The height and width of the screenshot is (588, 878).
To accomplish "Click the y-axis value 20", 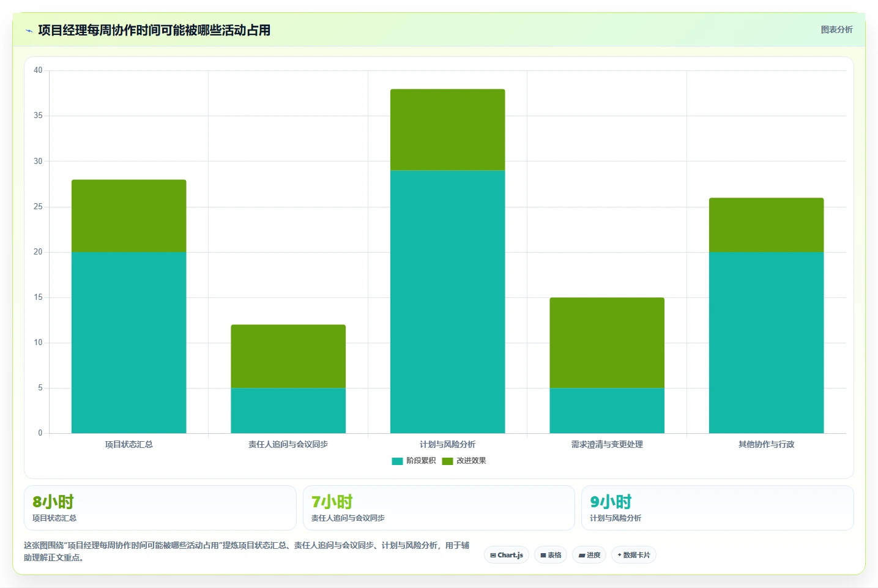I will point(38,252).
